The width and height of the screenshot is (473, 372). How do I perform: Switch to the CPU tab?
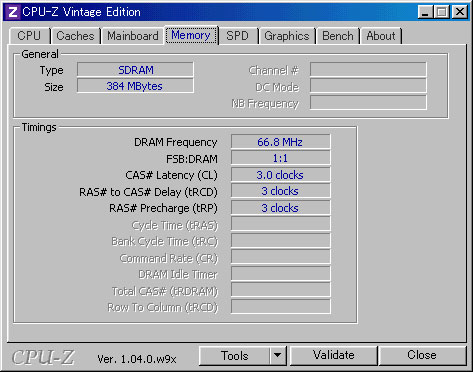pyautogui.click(x=29, y=36)
